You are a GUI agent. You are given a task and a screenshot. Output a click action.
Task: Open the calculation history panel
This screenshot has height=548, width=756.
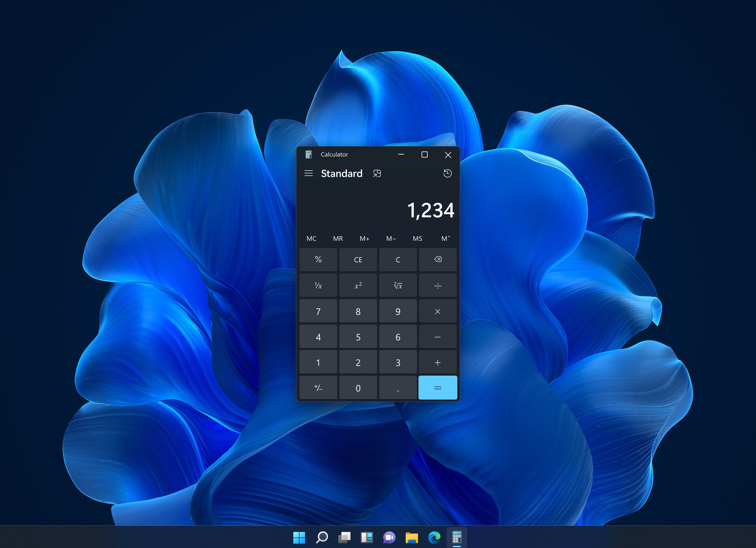tap(447, 173)
